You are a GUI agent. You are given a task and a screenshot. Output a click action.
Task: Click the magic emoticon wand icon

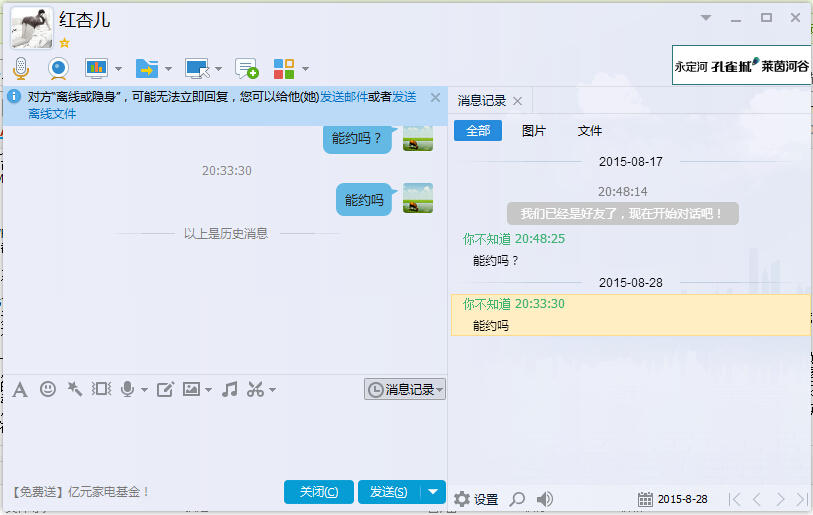(75, 388)
